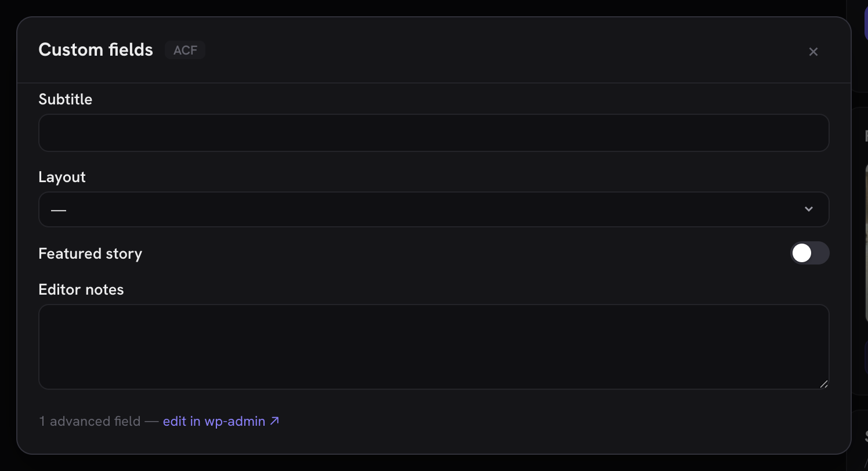Click the white knob of Featured story toggle

click(802, 253)
